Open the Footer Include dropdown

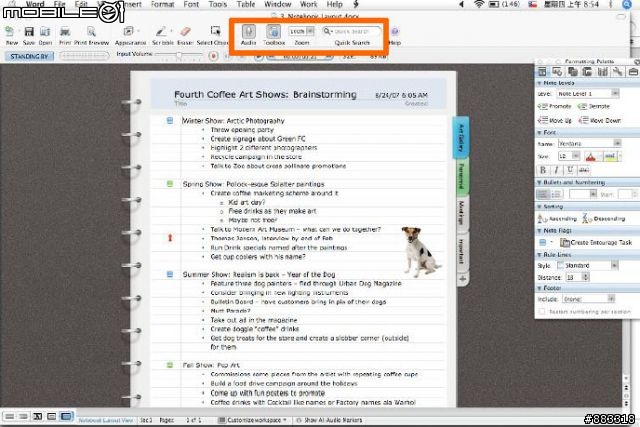588,299
